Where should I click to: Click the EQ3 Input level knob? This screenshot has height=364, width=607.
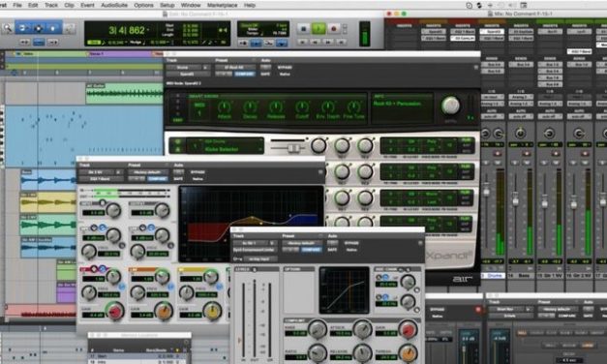tap(113, 210)
